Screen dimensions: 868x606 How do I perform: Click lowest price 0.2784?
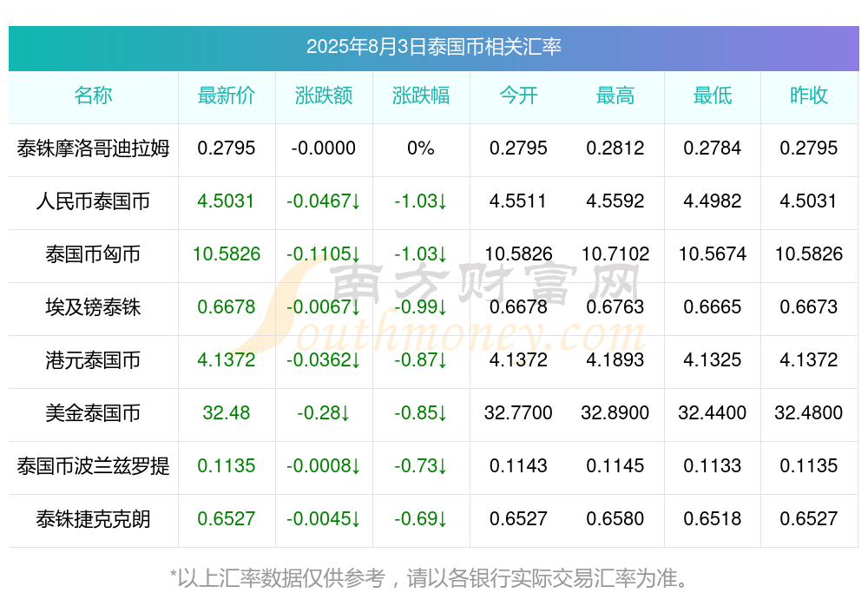coord(713,148)
